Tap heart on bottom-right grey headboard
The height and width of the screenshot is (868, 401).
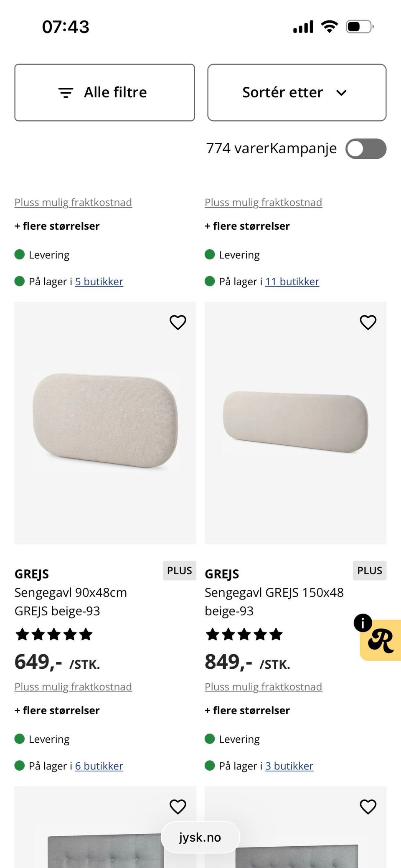pyautogui.click(x=368, y=807)
